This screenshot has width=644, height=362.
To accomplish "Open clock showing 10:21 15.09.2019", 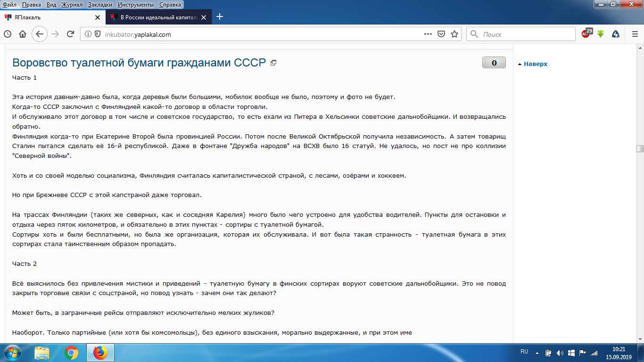I will (x=619, y=353).
